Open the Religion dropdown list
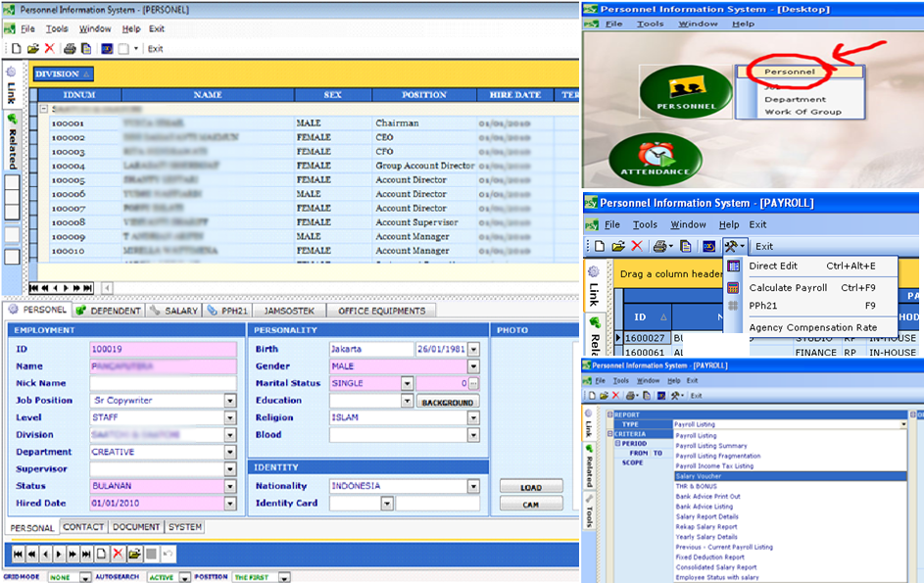The height and width of the screenshot is (583, 924). [473, 417]
